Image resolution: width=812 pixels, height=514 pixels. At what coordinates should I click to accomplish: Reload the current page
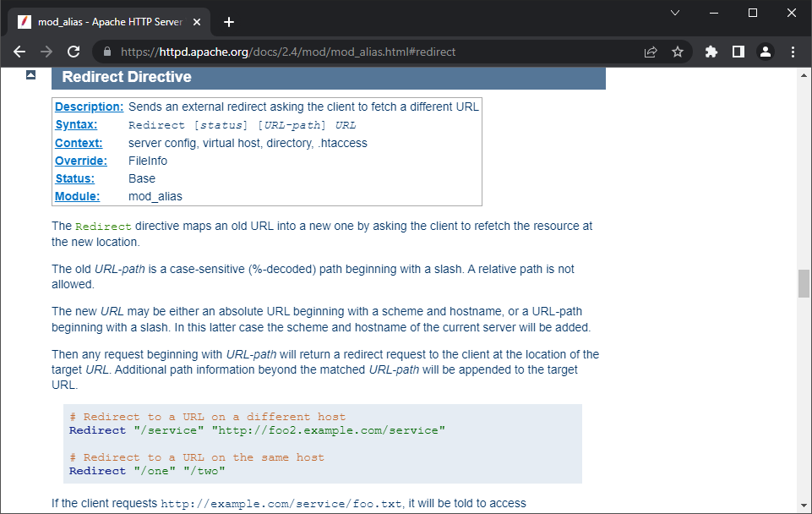pyautogui.click(x=74, y=52)
